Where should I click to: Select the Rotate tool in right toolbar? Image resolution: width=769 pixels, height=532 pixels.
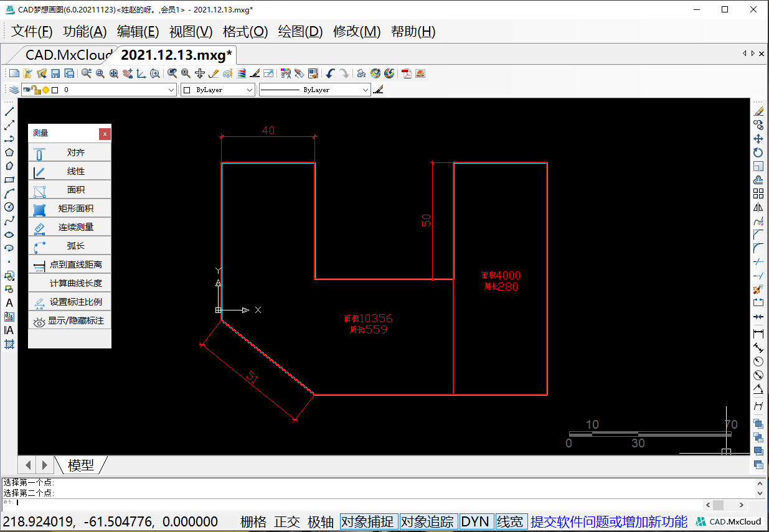pos(758,152)
